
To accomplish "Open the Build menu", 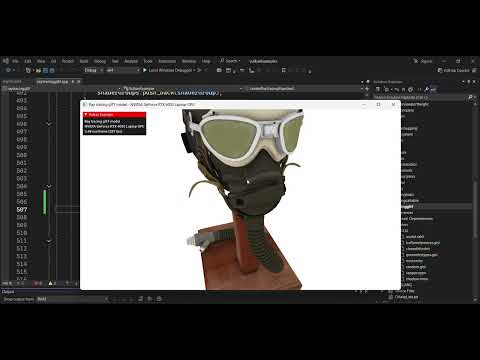I will pos(84,61).
